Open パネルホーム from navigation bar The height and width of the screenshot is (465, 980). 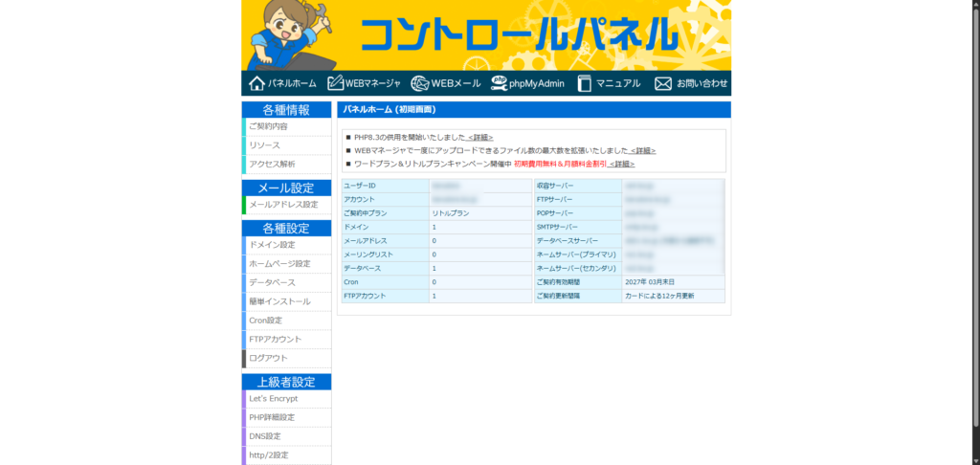(x=282, y=84)
